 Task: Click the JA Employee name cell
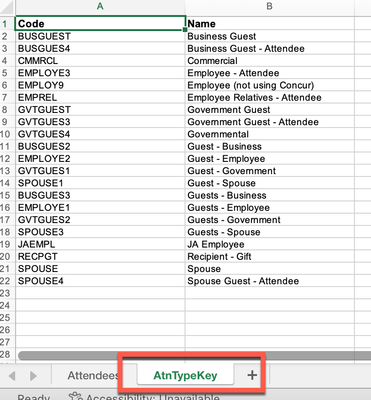tap(269, 244)
